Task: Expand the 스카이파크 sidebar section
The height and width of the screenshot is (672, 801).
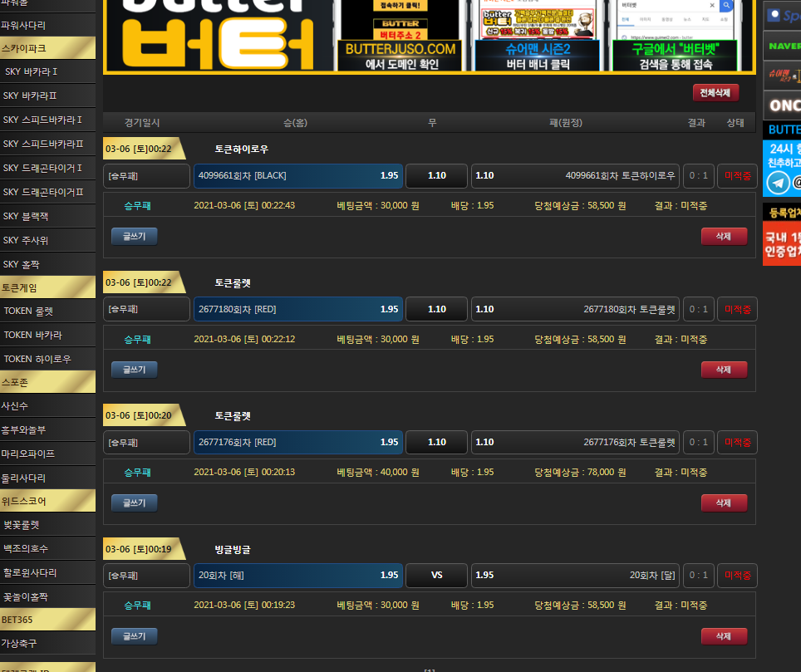Action: coord(47,49)
